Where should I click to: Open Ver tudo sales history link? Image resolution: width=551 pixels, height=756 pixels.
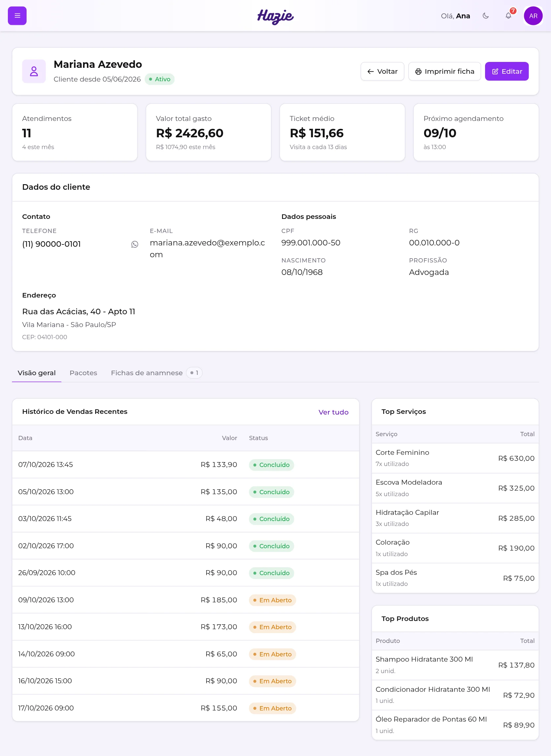tap(334, 412)
